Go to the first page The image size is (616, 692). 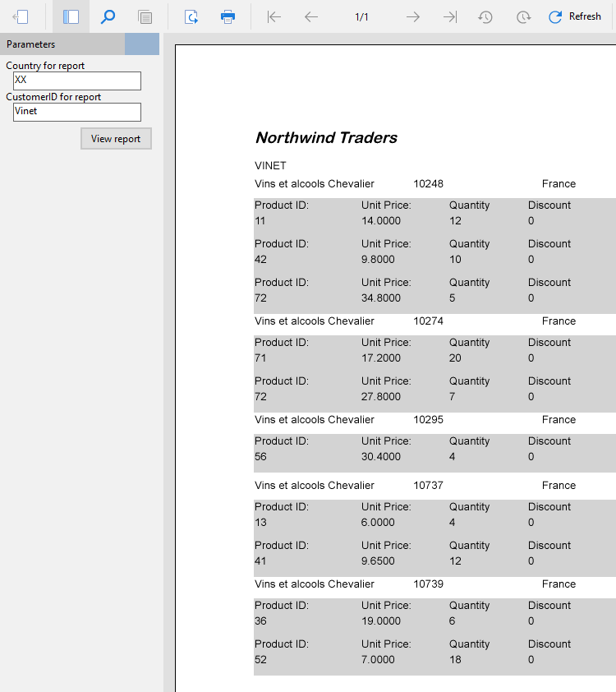(274, 16)
